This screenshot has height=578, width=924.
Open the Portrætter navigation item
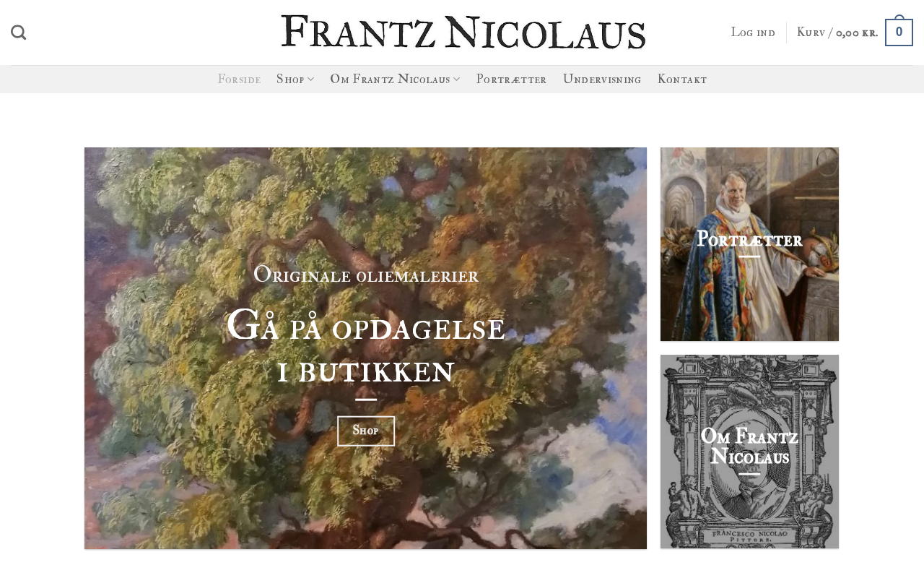511,79
